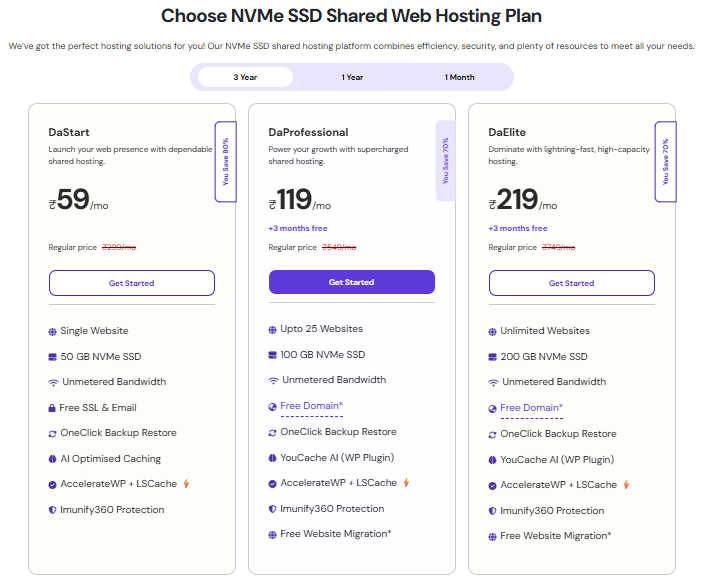Viewport: 703px width, 580px height.
Task: Click the brain icon beside AI Optimised Caching
Action: coord(52,459)
